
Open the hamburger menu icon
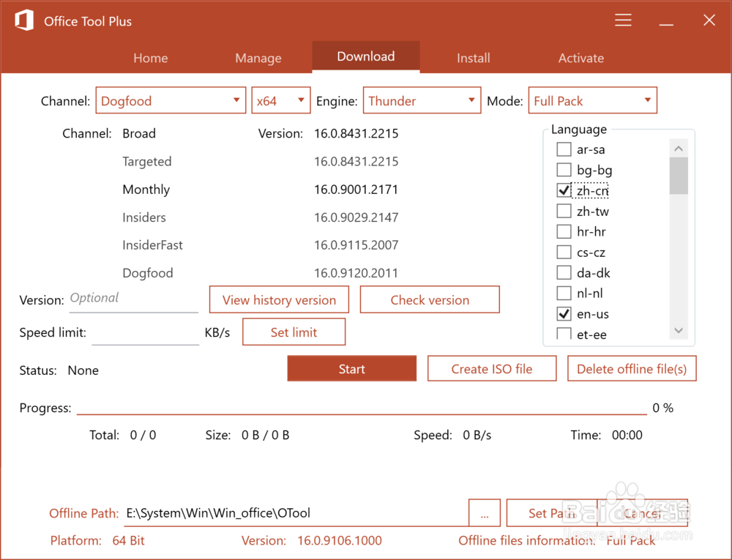click(623, 20)
